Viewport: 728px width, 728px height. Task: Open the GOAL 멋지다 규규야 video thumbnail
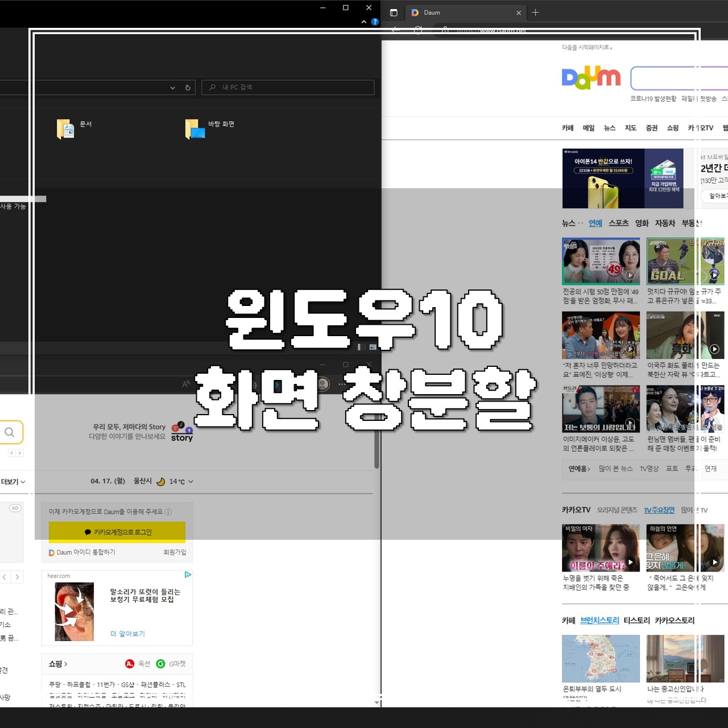pos(685,261)
